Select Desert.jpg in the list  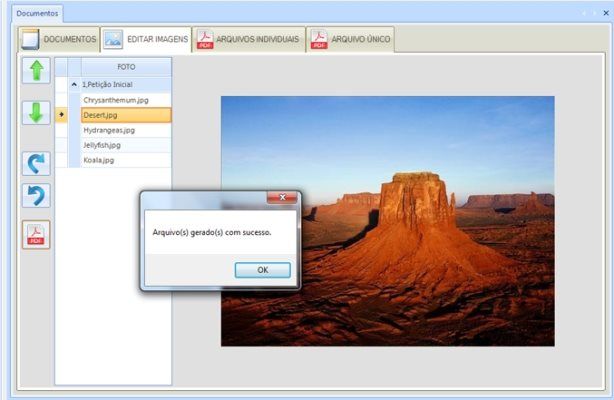[126, 115]
